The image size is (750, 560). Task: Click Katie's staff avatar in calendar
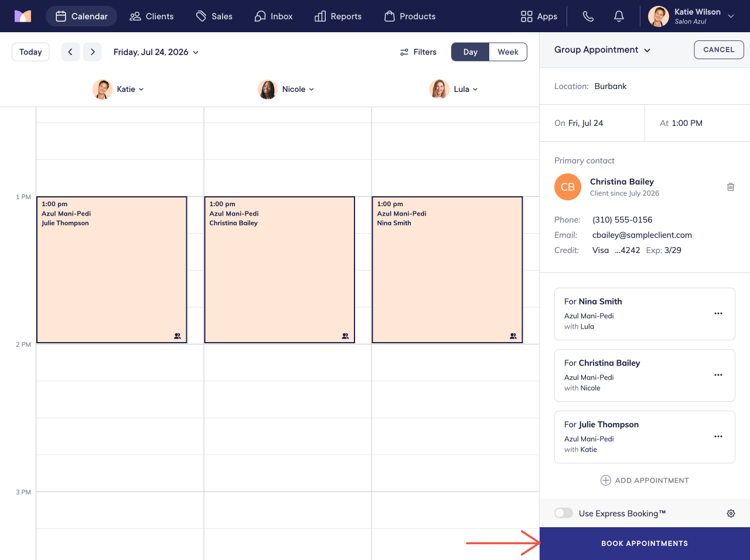point(103,90)
